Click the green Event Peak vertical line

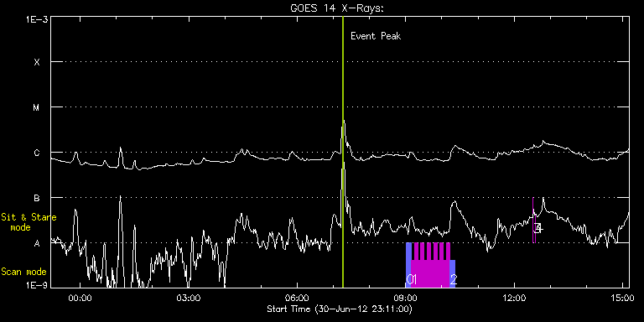point(342,152)
